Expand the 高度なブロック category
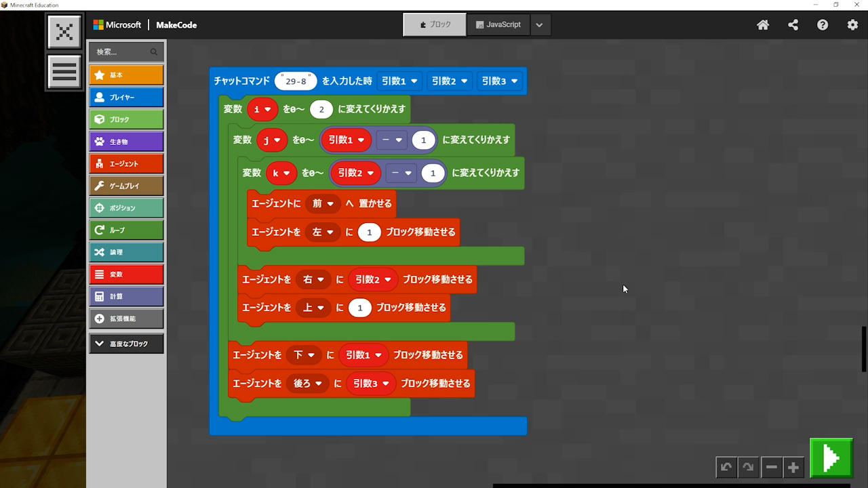This screenshot has width=868, height=488. 126,344
